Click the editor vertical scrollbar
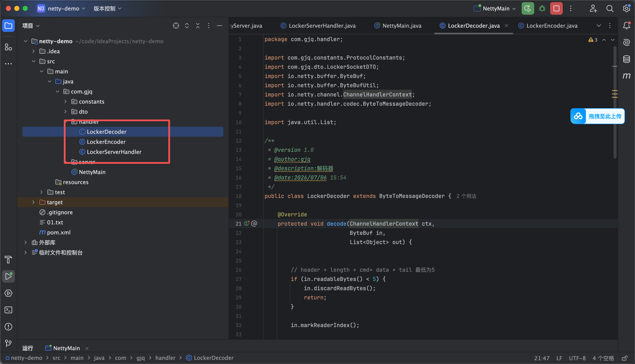This screenshot has height=364, width=635. coord(615,103)
